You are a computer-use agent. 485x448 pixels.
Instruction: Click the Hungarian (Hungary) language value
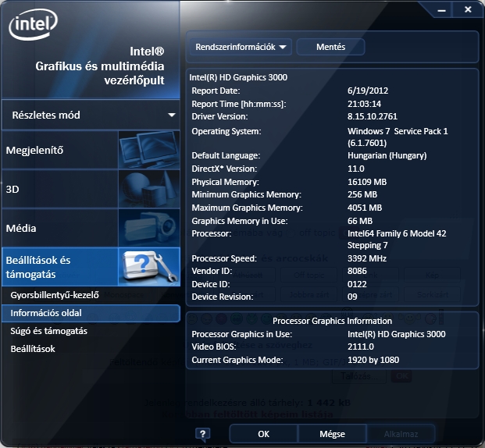point(387,155)
